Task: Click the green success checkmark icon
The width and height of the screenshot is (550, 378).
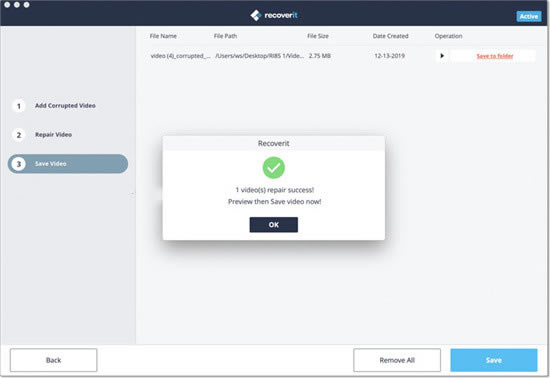Action: tap(274, 168)
